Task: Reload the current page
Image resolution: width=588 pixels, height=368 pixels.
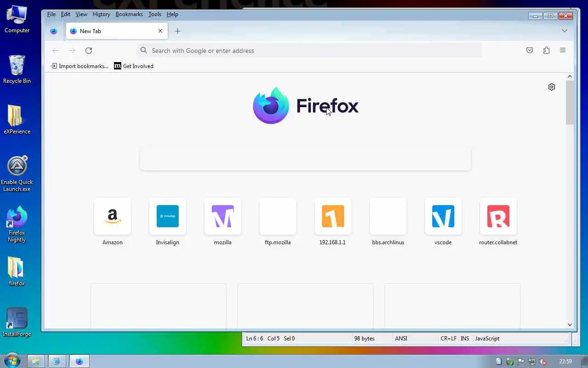Action: coord(89,51)
